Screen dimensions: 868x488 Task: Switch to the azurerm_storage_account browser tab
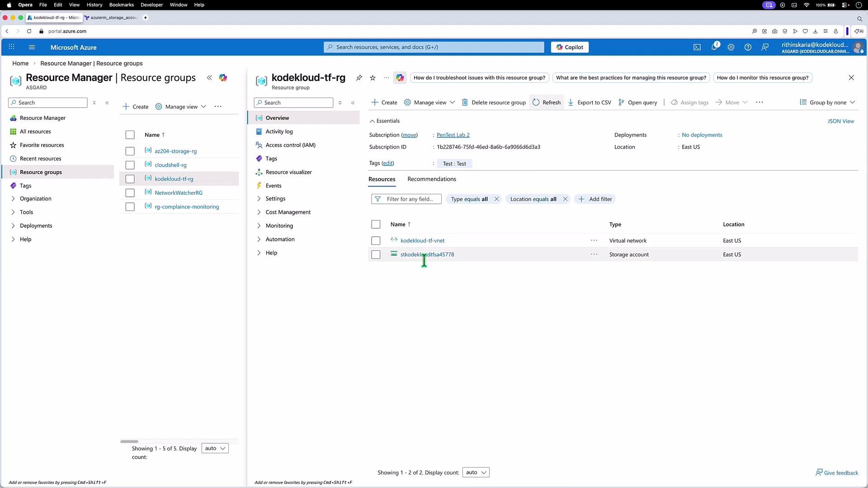click(x=111, y=18)
